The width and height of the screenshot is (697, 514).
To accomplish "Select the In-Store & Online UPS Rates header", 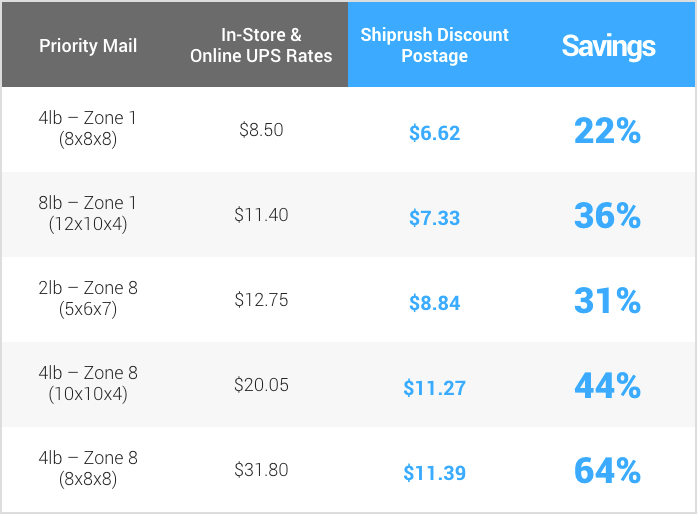I will click(261, 45).
